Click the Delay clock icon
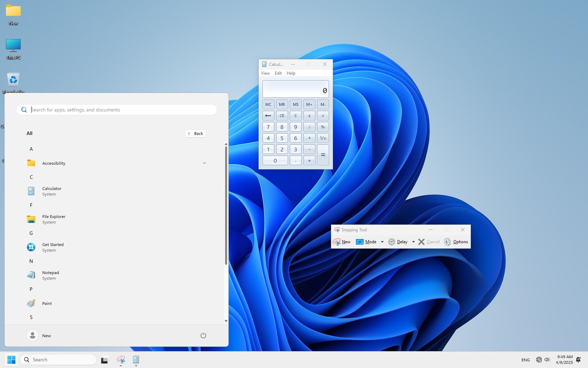This screenshot has width=588, height=368. [392, 242]
